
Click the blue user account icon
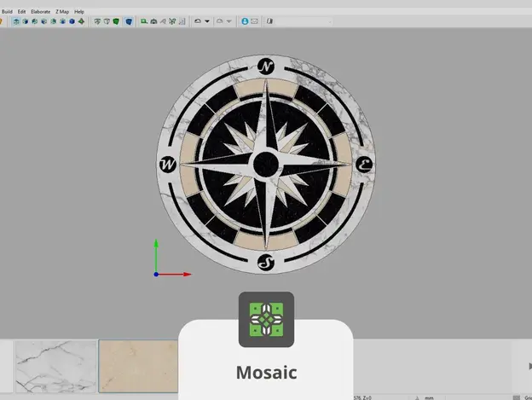click(x=245, y=21)
